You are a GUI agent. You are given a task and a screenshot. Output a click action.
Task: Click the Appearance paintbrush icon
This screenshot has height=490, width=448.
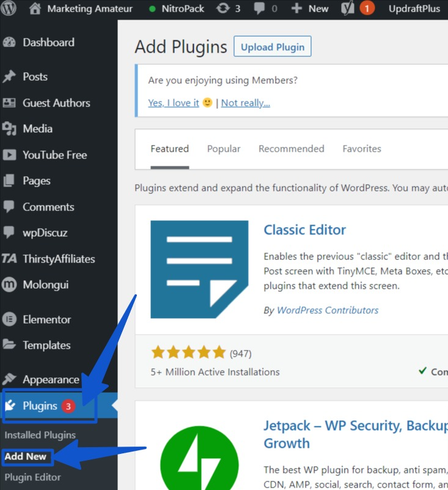click(x=9, y=379)
